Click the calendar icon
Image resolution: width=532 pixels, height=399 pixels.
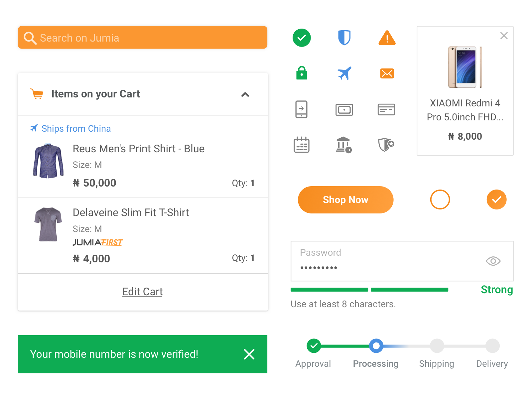pyautogui.click(x=301, y=145)
